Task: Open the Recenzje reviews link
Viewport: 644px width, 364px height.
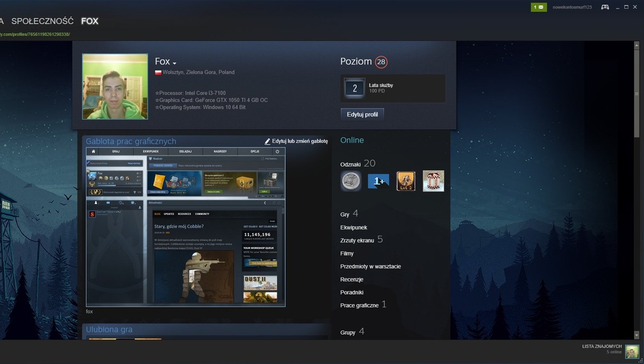Action: [352, 279]
